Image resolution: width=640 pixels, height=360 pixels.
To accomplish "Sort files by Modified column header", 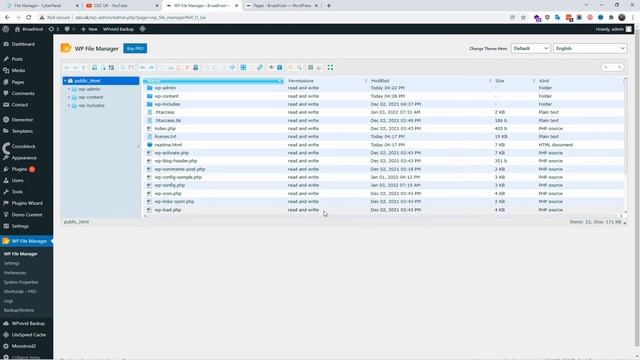I will (429, 81).
